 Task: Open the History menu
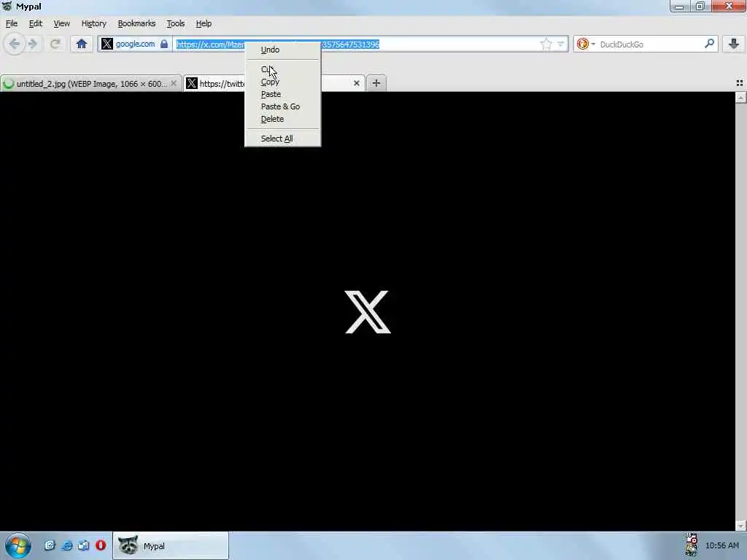(94, 23)
